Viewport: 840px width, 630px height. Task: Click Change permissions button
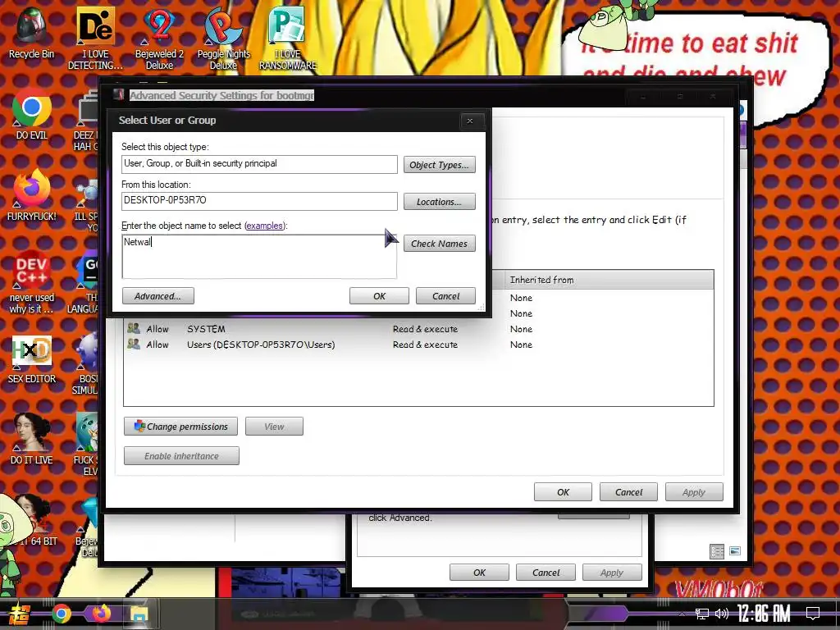(x=180, y=427)
